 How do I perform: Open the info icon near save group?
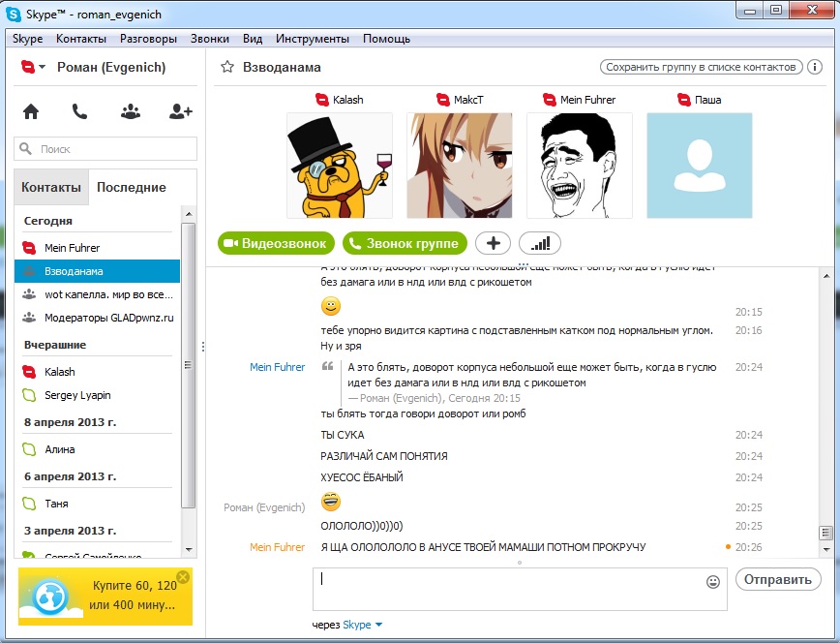click(x=815, y=67)
